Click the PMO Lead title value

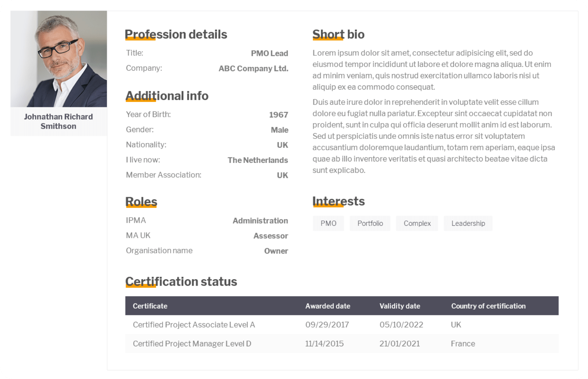click(269, 53)
